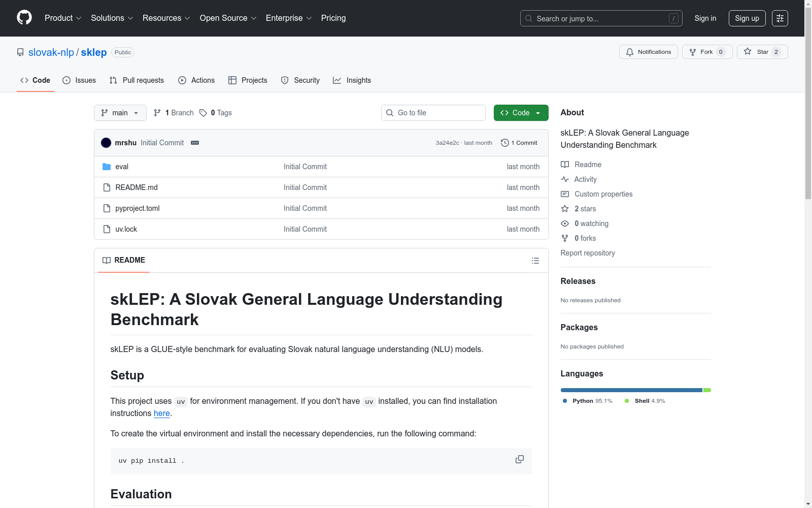812x508 pixels.
Task: Click the Shell segment of language bar
Action: click(x=707, y=390)
